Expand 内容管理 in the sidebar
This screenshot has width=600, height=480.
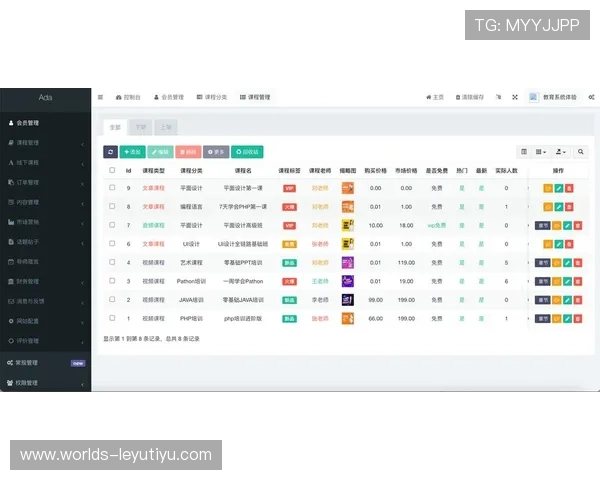click(46, 202)
